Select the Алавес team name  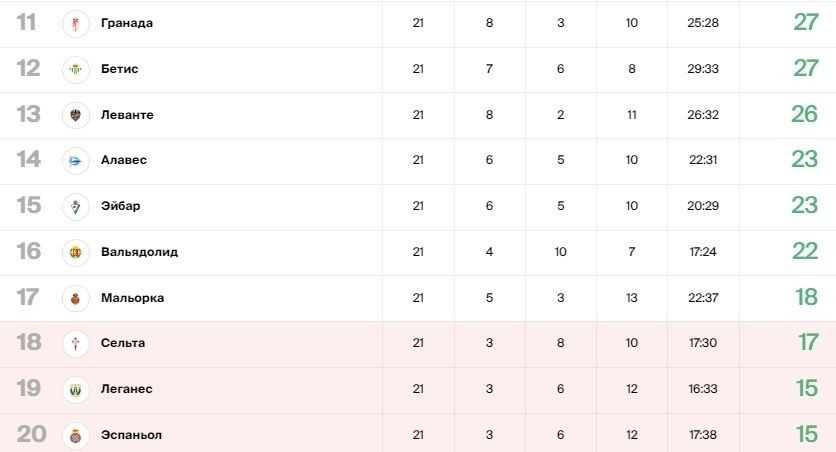[124, 160]
